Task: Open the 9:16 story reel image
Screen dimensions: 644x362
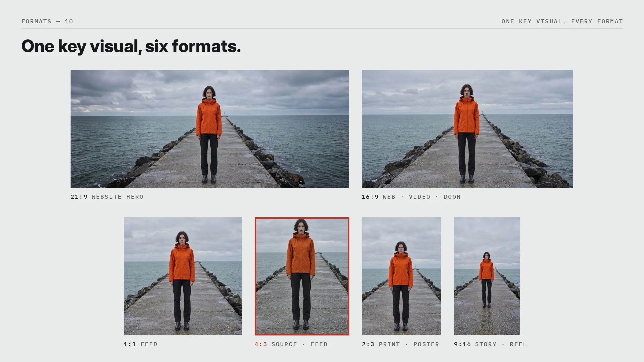Action: pos(487,276)
